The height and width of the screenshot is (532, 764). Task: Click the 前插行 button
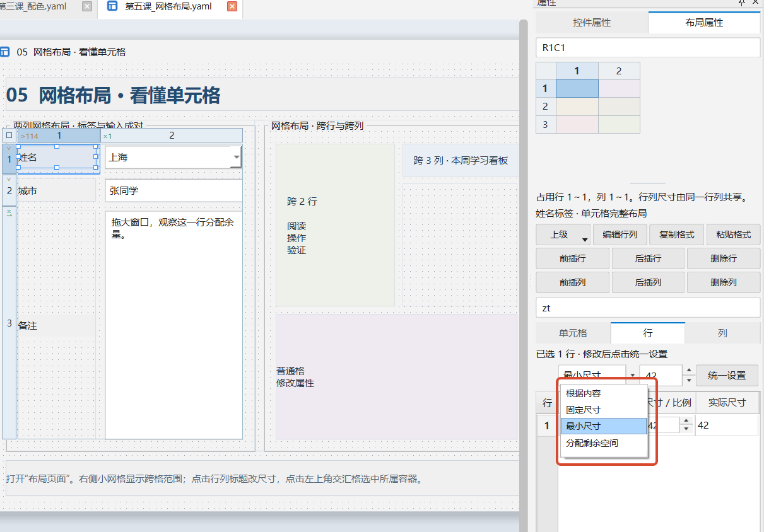pos(572,258)
